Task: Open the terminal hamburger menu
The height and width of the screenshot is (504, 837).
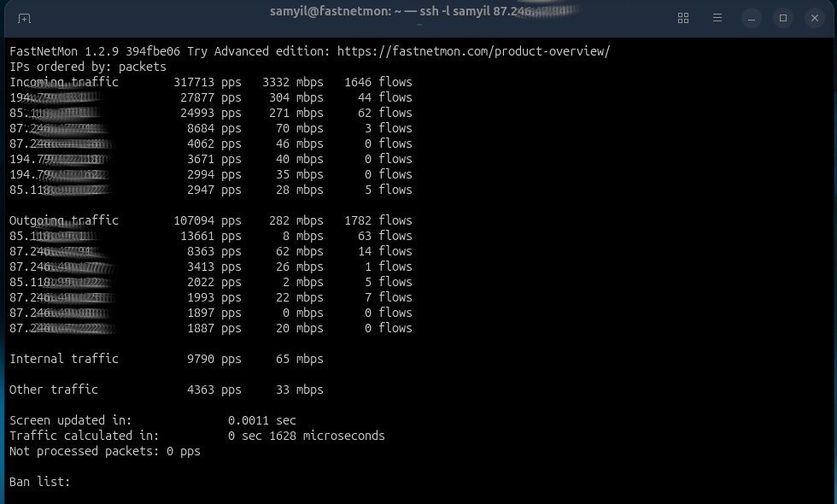Action: (x=717, y=18)
